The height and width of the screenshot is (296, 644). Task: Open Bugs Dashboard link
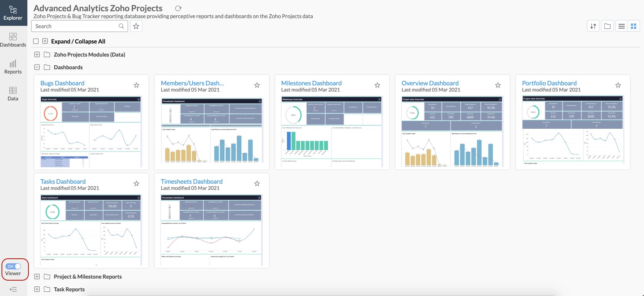(x=62, y=83)
